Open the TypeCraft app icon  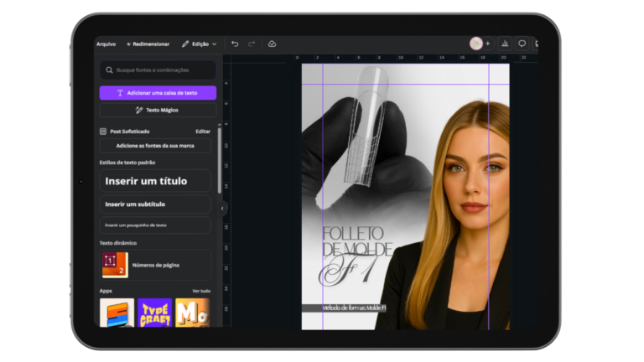(x=154, y=313)
